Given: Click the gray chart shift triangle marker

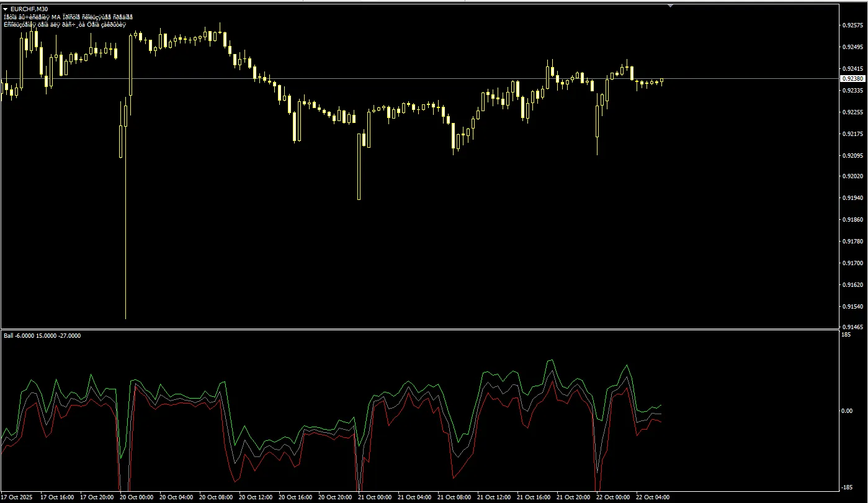Looking at the screenshot, I should [670, 6].
